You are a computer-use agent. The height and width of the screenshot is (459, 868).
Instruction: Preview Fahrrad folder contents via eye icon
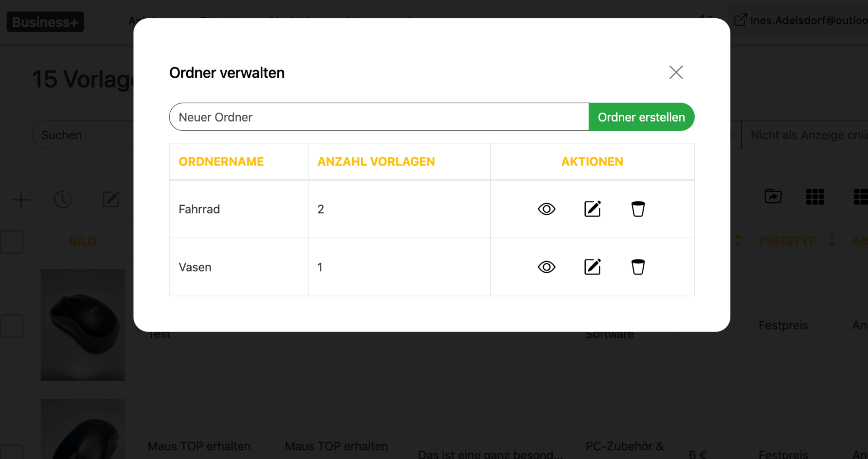point(547,209)
